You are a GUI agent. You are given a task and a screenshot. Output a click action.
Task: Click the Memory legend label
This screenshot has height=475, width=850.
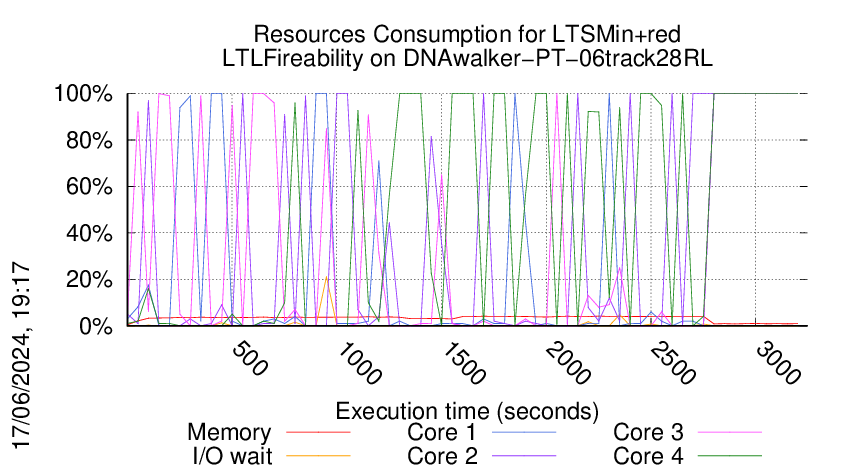pos(229,433)
